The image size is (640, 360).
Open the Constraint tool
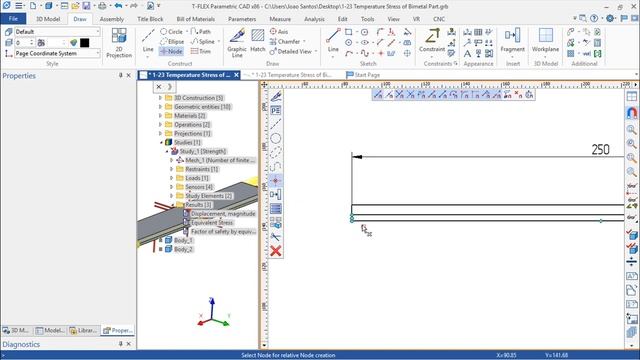click(x=432, y=41)
